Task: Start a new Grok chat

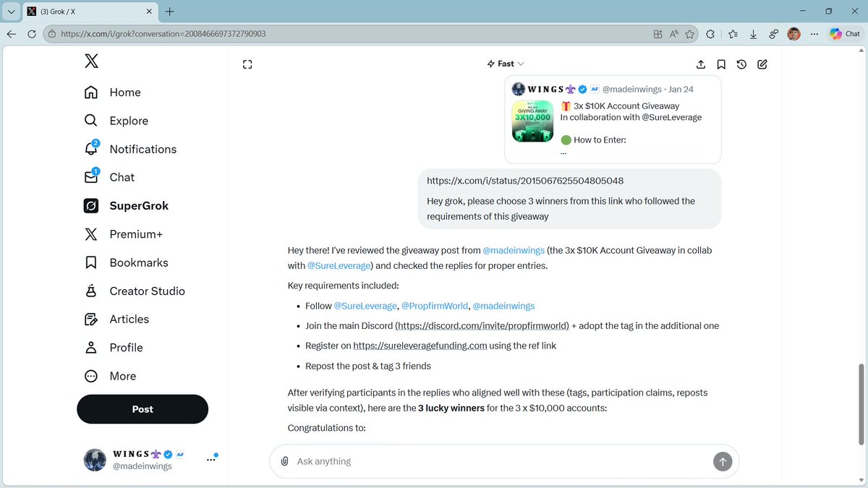Action: (762, 64)
